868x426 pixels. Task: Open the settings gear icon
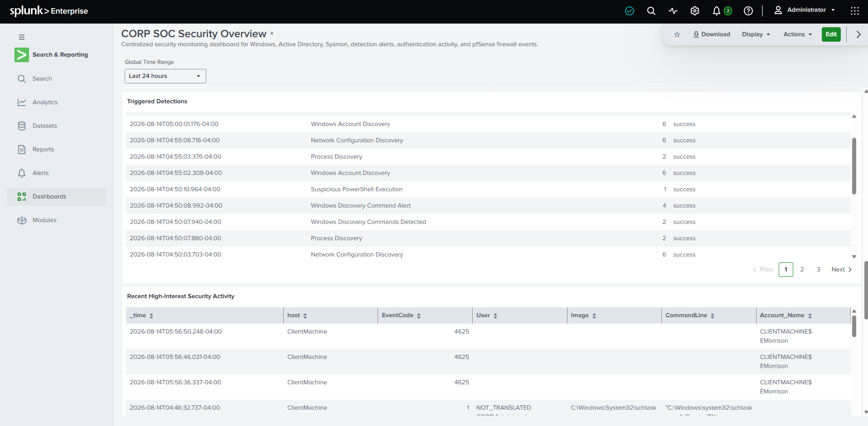point(695,11)
